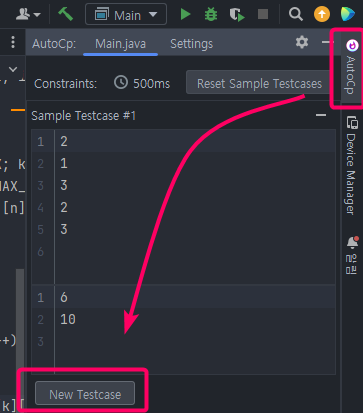Hide the AutoCp tool window
Viewport: 363px width, 413px height.
pos(326,42)
